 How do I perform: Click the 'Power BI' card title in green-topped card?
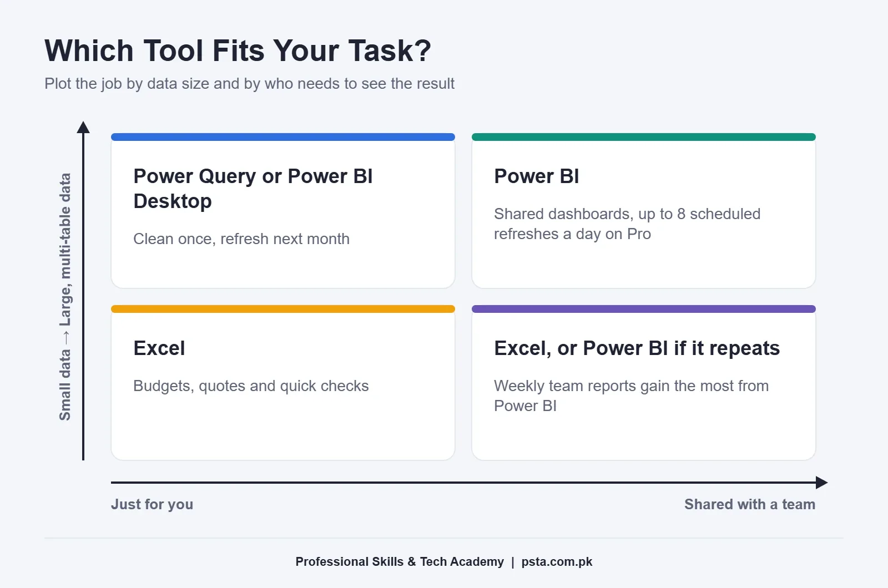tap(537, 176)
